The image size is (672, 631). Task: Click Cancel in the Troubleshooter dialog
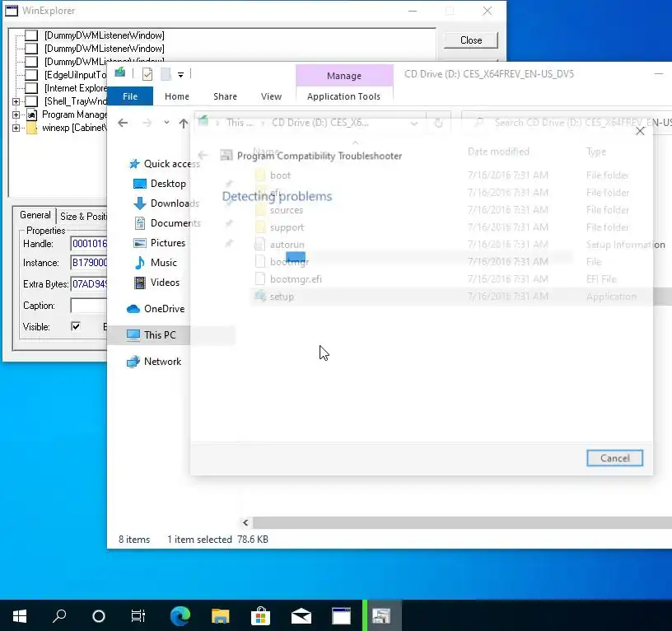coord(614,458)
